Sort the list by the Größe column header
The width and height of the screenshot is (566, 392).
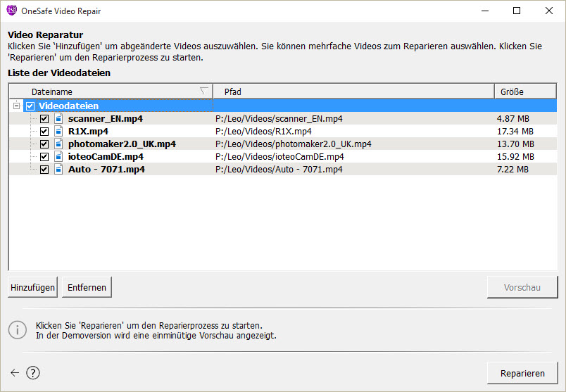pyautogui.click(x=525, y=91)
